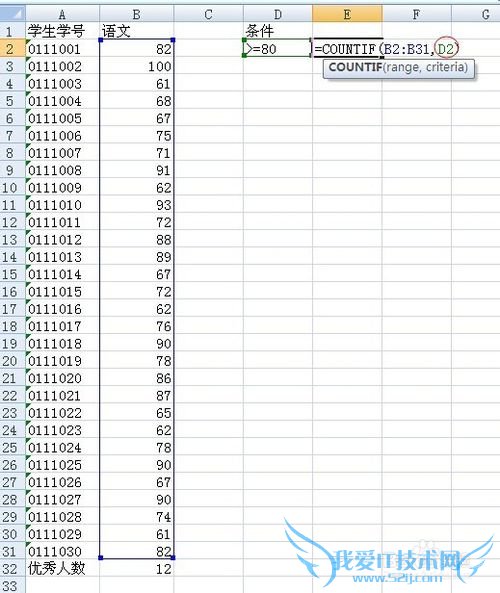Click score 76 in row 18
500x593 pixels.
[x=137, y=326]
